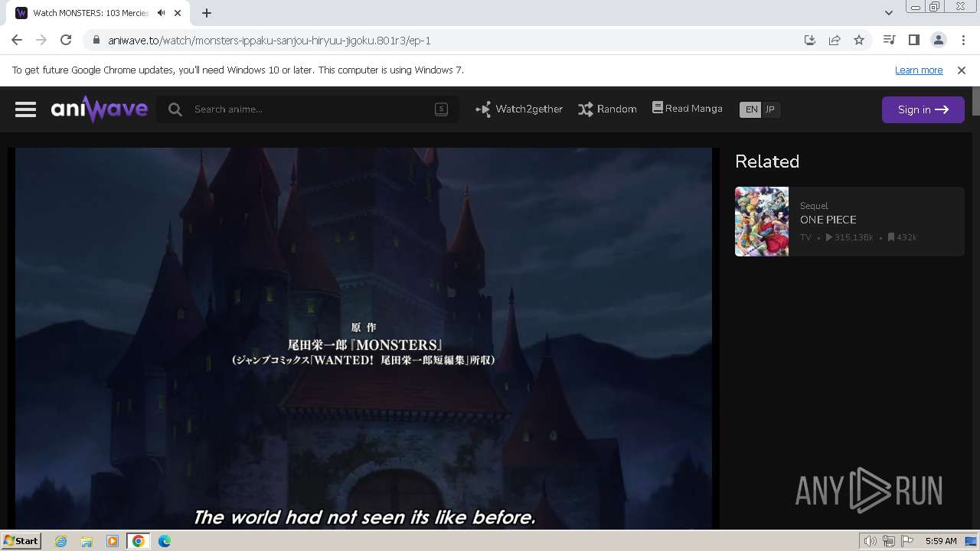This screenshot has height=551, width=980.
Task: Open Action Center flag icon
Action: coord(908,541)
